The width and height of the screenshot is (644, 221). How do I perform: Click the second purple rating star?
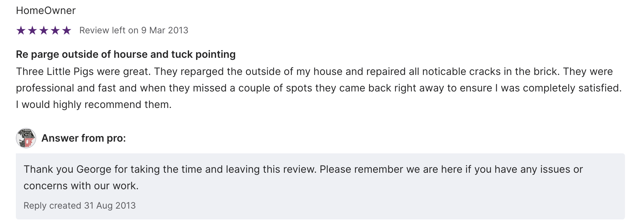[32, 30]
